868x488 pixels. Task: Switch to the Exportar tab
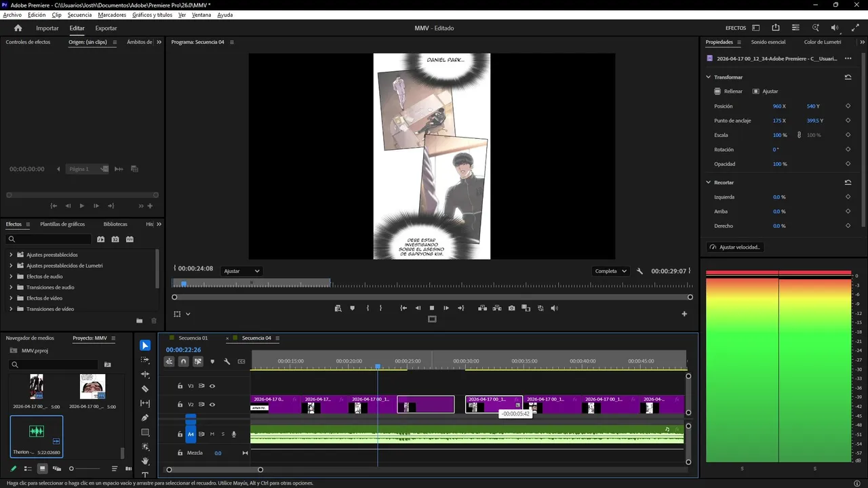[x=106, y=28]
